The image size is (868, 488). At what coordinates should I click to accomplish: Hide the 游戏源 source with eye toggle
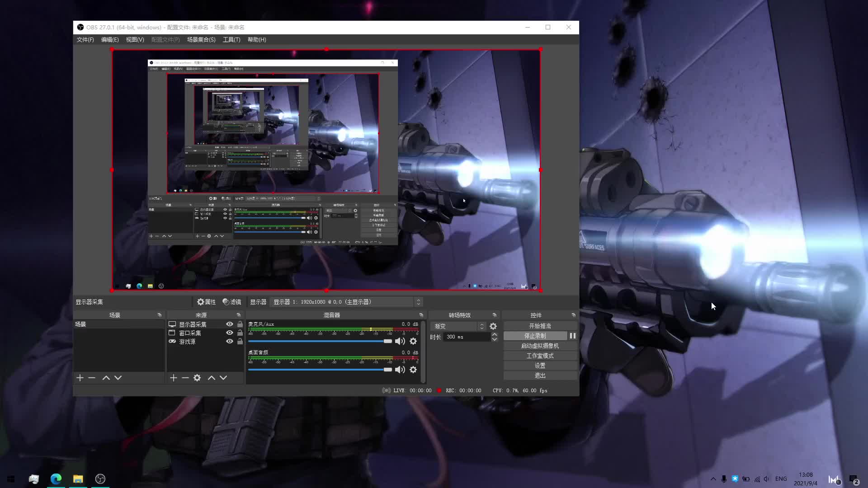(229, 341)
